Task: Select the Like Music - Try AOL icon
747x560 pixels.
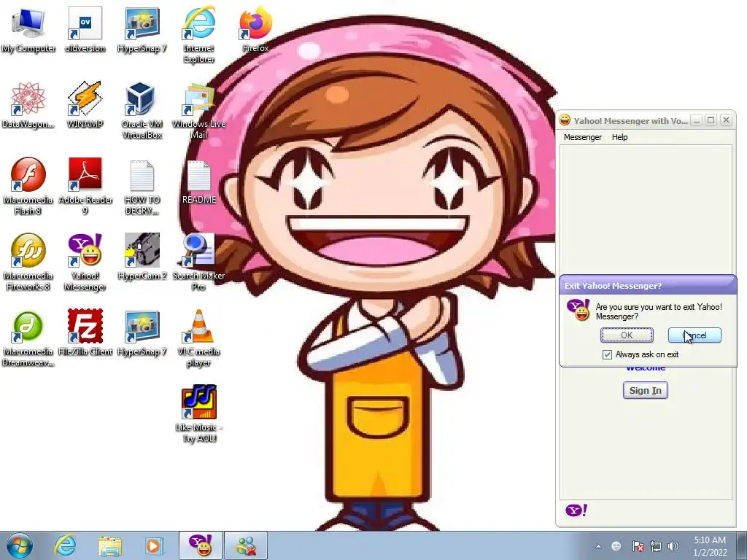Action: coord(198,414)
